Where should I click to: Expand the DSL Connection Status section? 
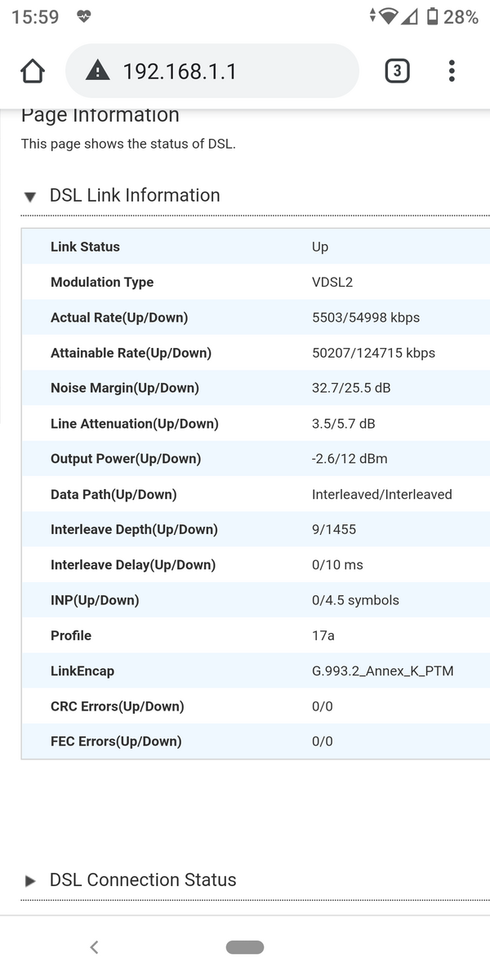point(30,881)
